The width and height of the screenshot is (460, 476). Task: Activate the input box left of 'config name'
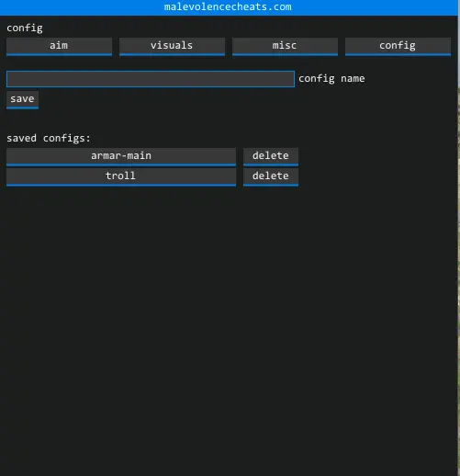pos(151,79)
